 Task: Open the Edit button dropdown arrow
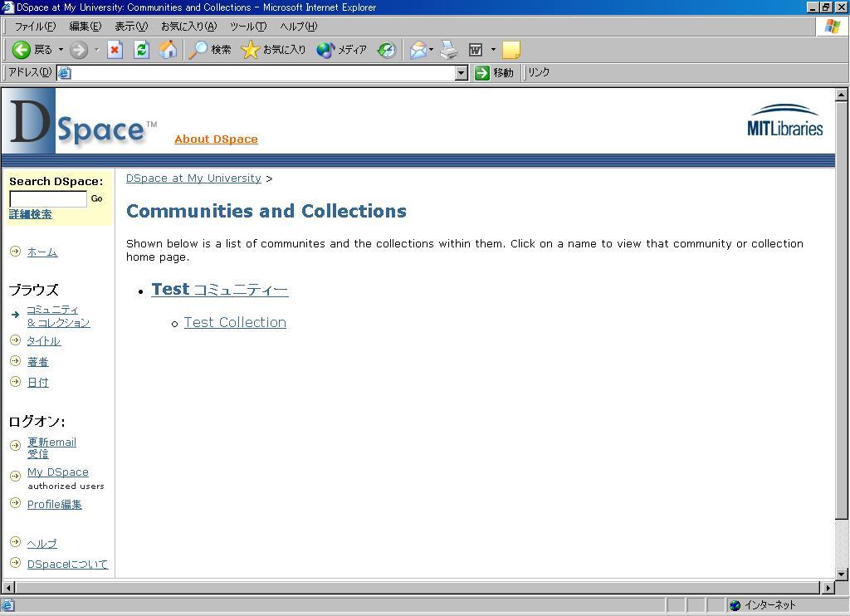point(493,50)
